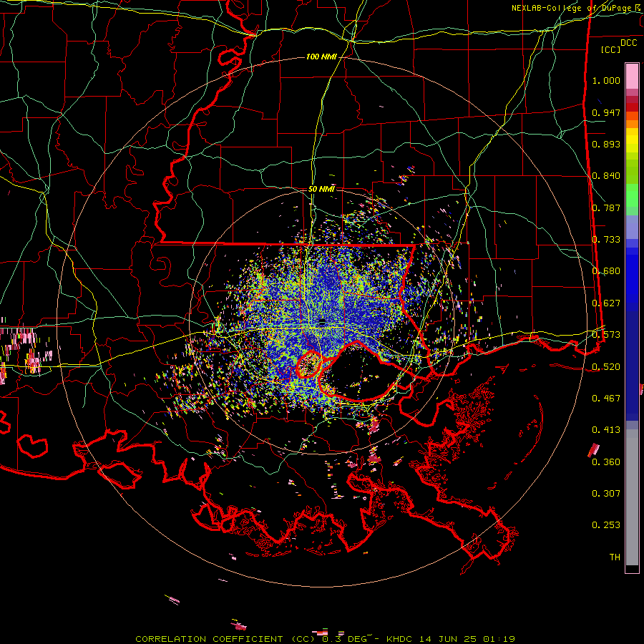Click the 0.680 color scale value
The image size is (644, 644).
tap(606, 271)
